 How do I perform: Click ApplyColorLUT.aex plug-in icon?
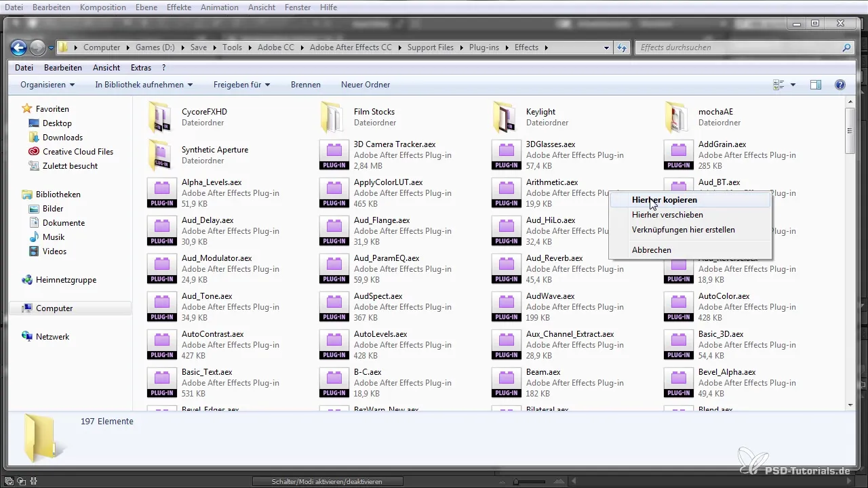(334, 193)
